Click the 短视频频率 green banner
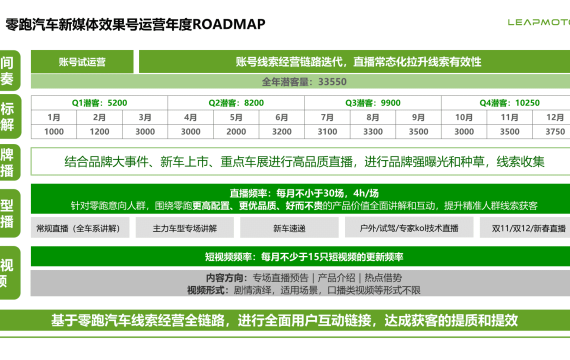 coord(300,257)
